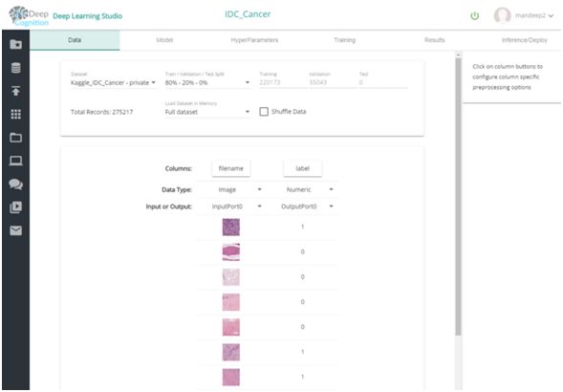The image size is (563, 392).
Task: Click the Data Type: row label
Action: 177,189
